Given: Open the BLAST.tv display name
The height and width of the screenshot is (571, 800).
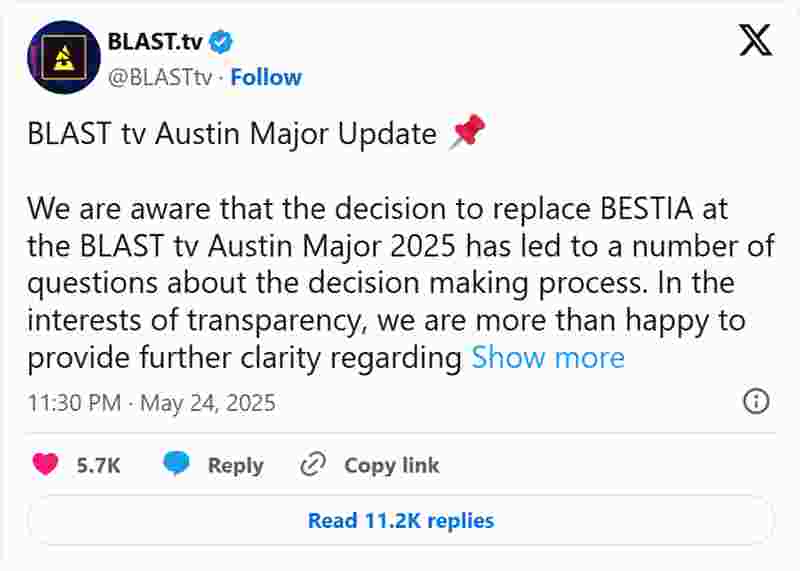Looking at the screenshot, I should (155, 42).
